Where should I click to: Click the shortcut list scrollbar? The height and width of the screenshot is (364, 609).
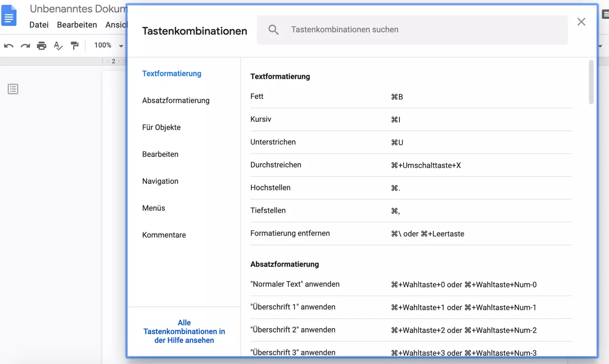591,82
